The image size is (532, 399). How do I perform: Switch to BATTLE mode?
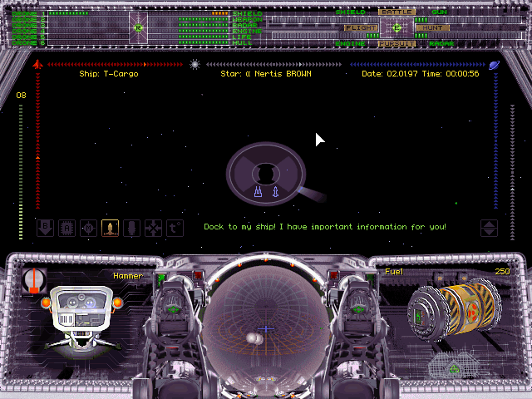coord(397,12)
